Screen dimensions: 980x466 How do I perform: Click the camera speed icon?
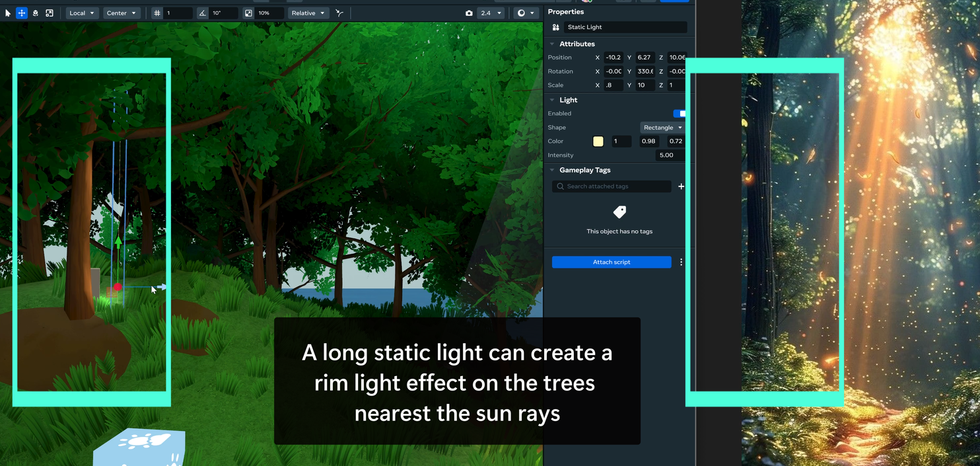click(x=469, y=13)
